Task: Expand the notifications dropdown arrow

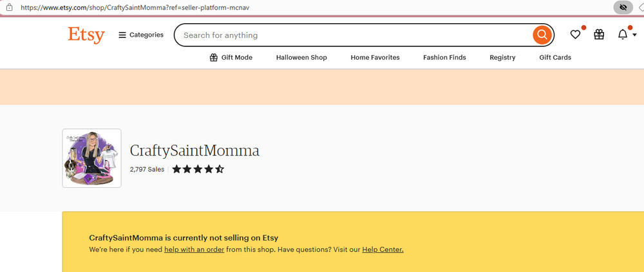Action: click(x=634, y=35)
